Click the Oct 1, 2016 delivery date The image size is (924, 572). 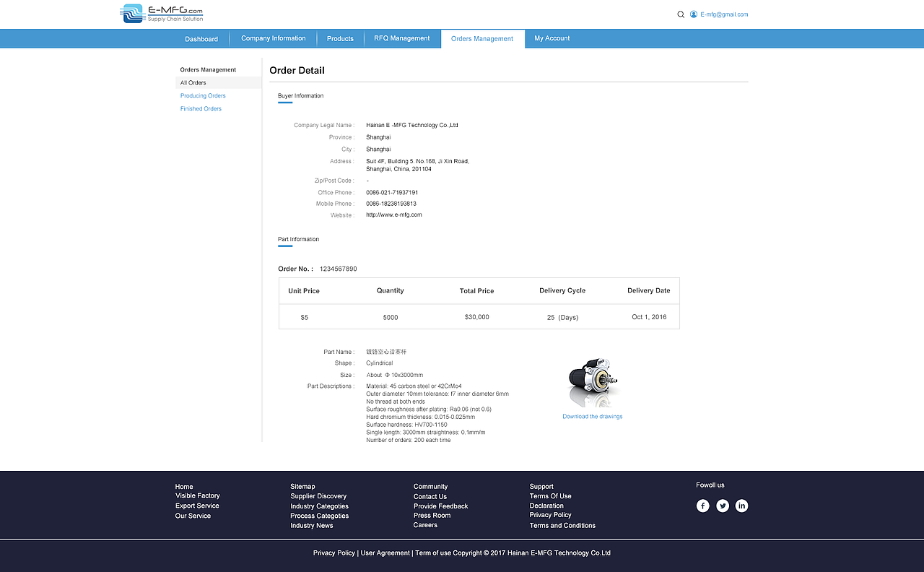[650, 317]
